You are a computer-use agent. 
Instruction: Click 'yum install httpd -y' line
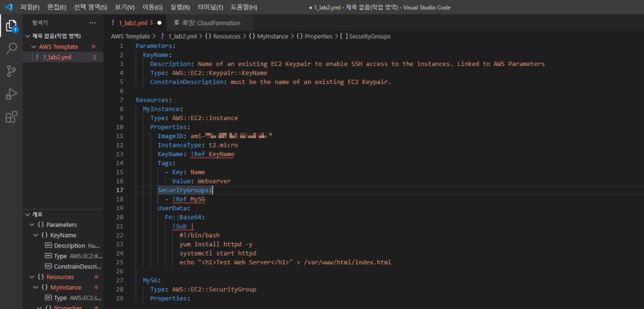tap(216, 244)
